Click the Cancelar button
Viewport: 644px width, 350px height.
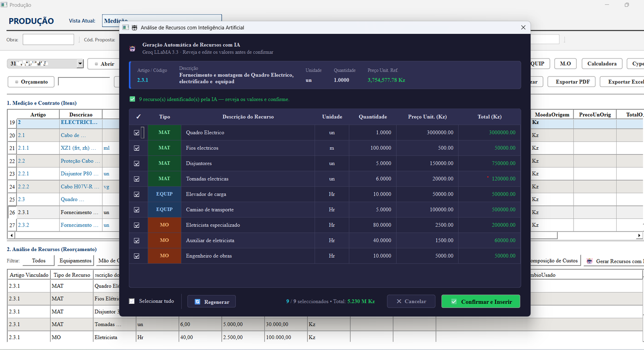[411, 301]
